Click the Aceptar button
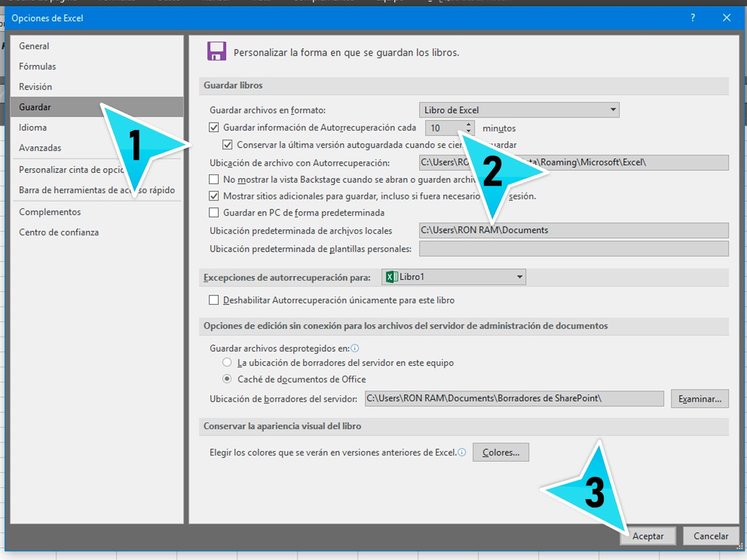Viewport: 747px width, 560px height. [x=648, y=536]
